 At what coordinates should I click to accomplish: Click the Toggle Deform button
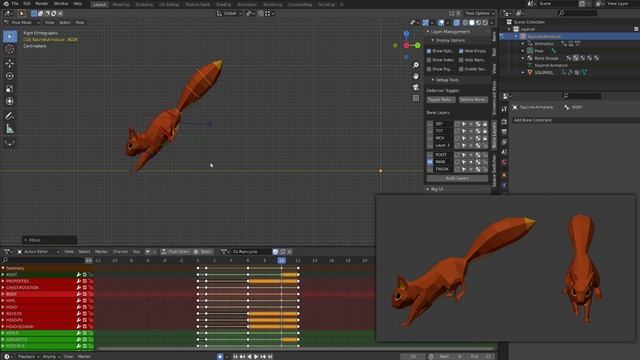[441, 100]
